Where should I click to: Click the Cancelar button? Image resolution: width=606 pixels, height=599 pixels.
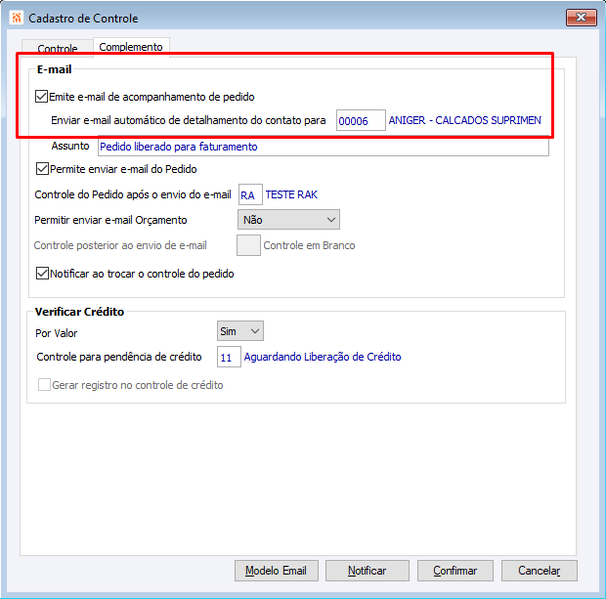[539, 570]
